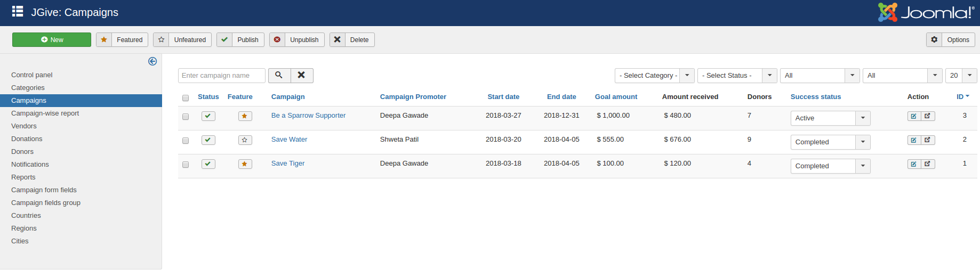The height and width of the screenshot is (270, 980).
Task: Go to Donations in the sidebar
Action: [x=27, y=139]
